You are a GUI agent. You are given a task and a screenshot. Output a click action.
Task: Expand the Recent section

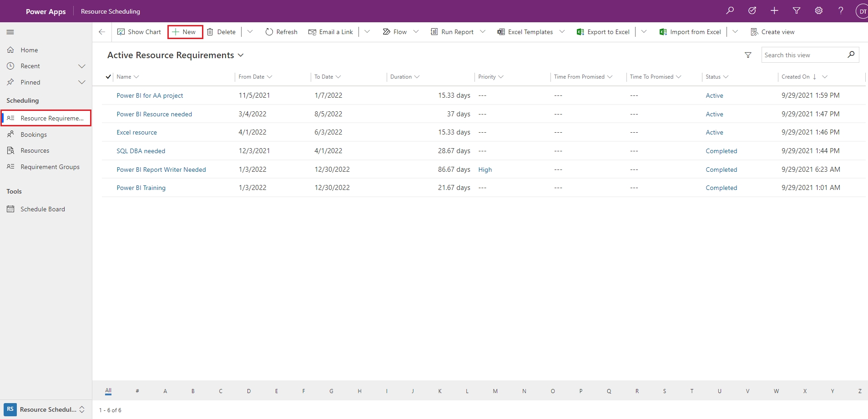tap(82, 66)
